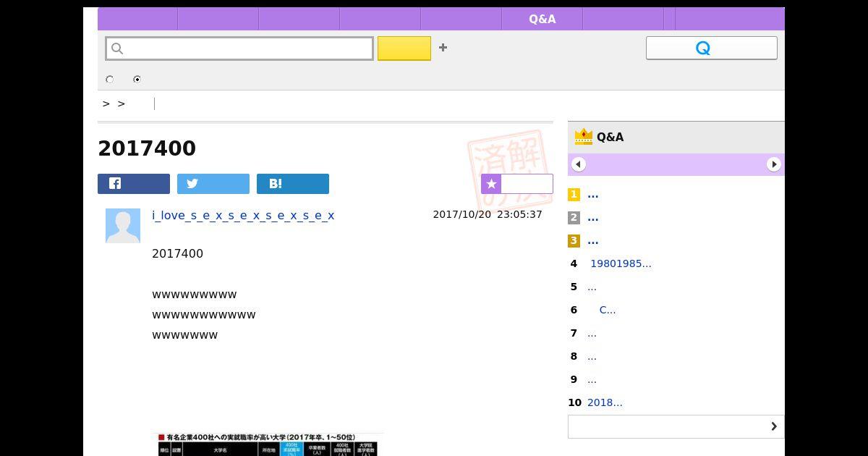This screenshot has width=868, height=456.
Task: Open ranking item 5 link
Action: click(592, 287)
